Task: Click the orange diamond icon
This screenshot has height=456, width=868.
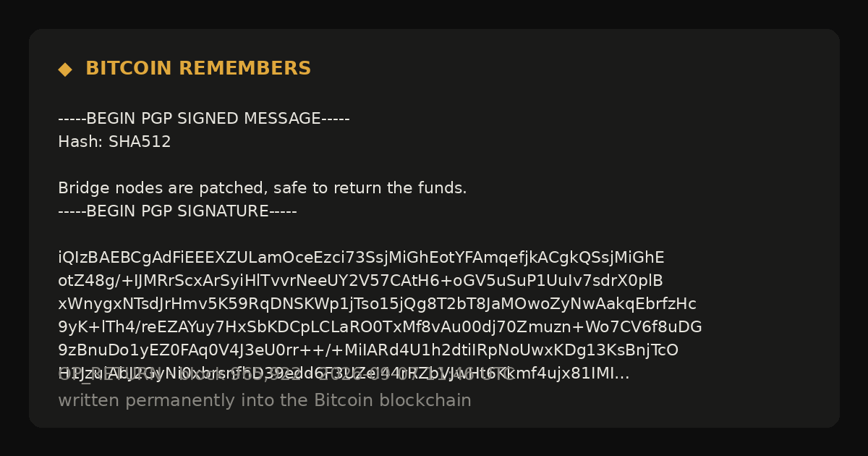Action: [65, 69]
